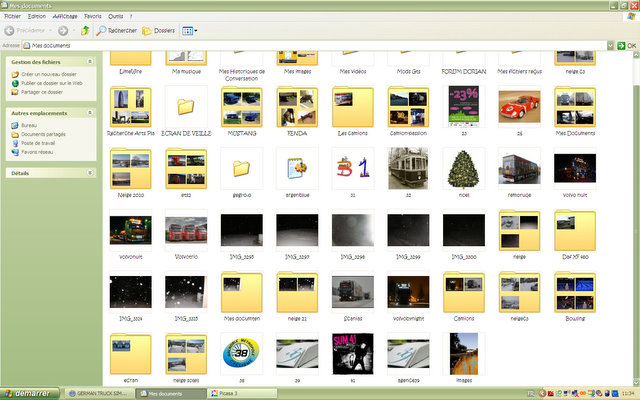Image resolution: width=640 pixels, height=400 pixels.
Task: Open Documents partagés link
Action: pyautogui.click(x=43, y=134)
